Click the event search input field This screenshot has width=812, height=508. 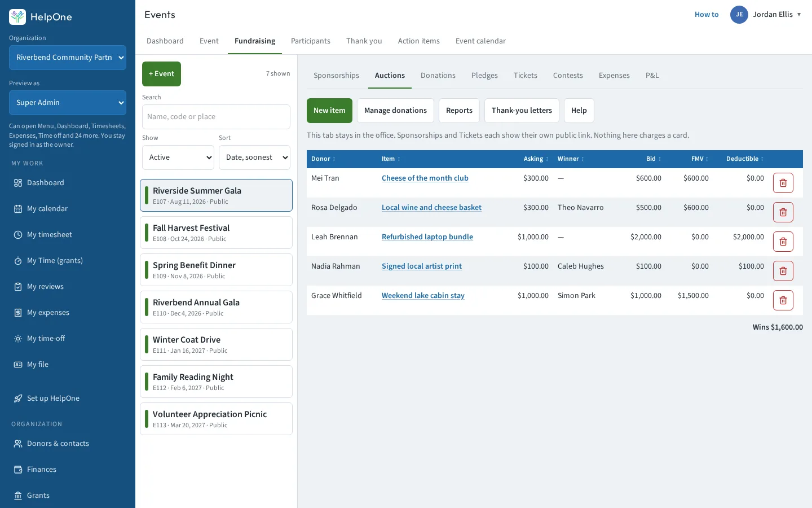point(216,117)
